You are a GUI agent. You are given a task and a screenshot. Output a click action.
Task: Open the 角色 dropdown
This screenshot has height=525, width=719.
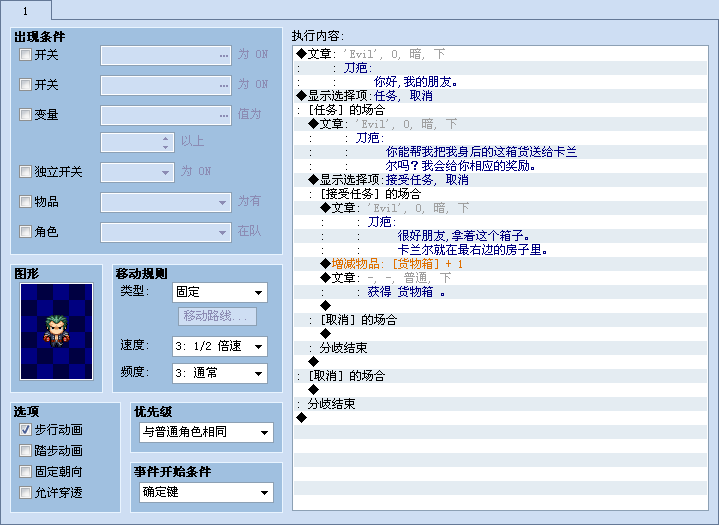coord(166,232)
